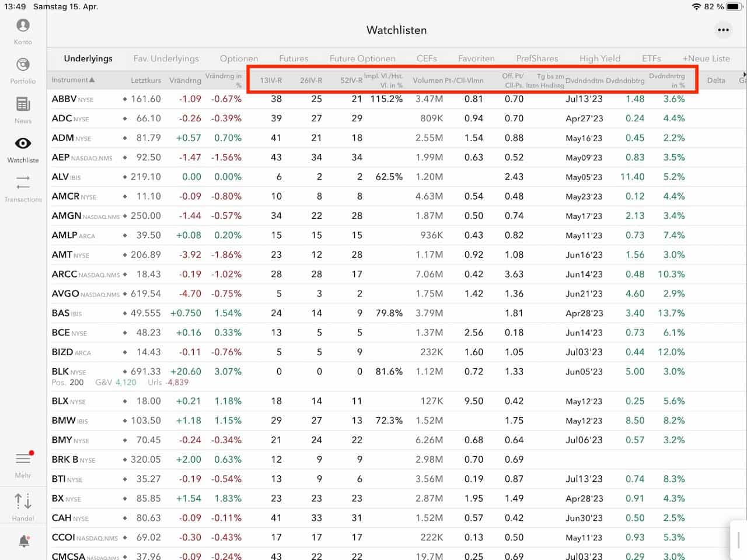
Task: Open the BAS instrument row
Action: [x=397, y=313]
